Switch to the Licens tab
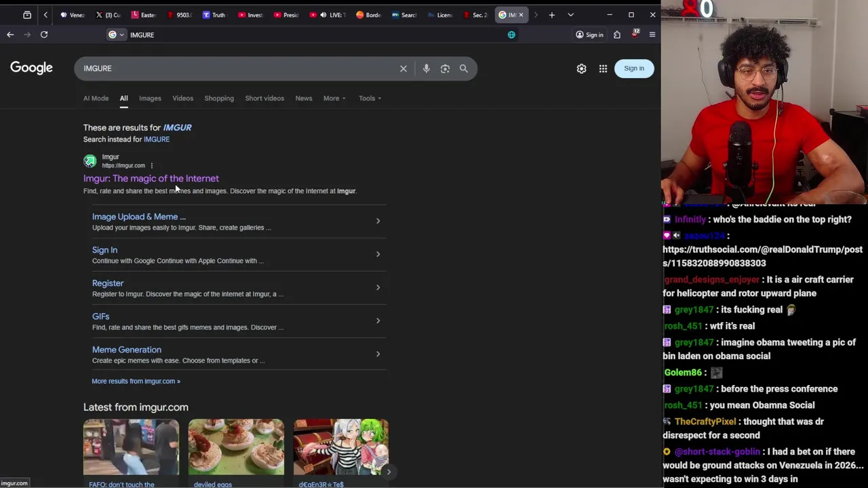The image size is (868, 488). (440, 15)
